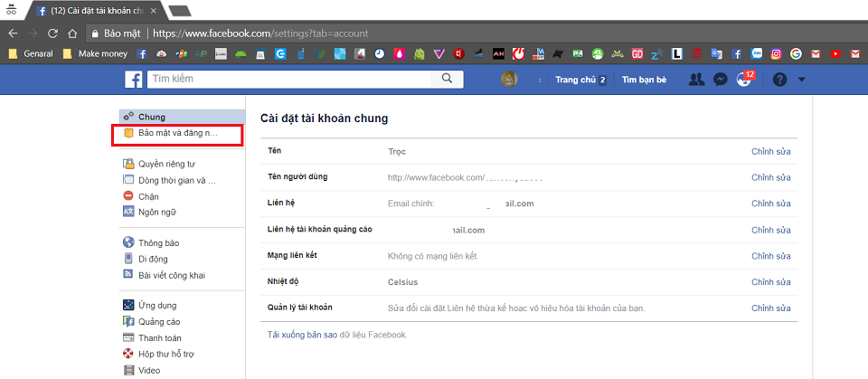Click Chỉnh sửa for Mạng liên kết
868x379 pixels.
(770, 256)
